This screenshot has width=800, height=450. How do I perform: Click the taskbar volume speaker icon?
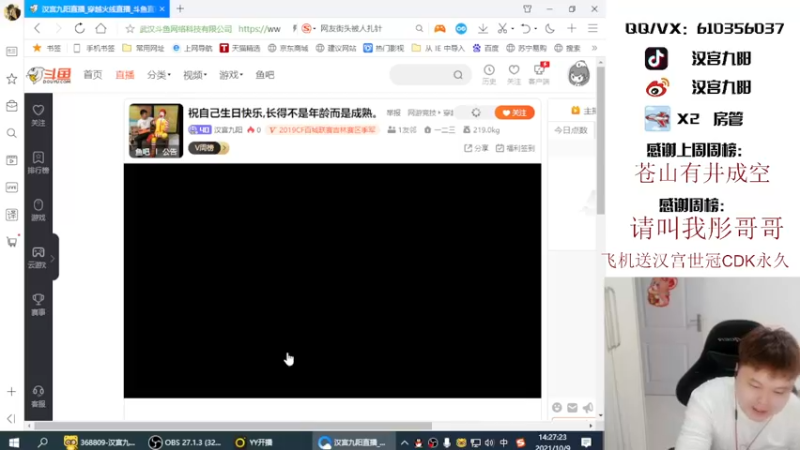(x=489, y=442)
